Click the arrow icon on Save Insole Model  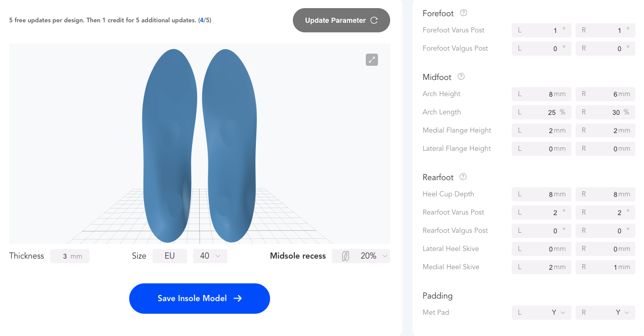238,298
